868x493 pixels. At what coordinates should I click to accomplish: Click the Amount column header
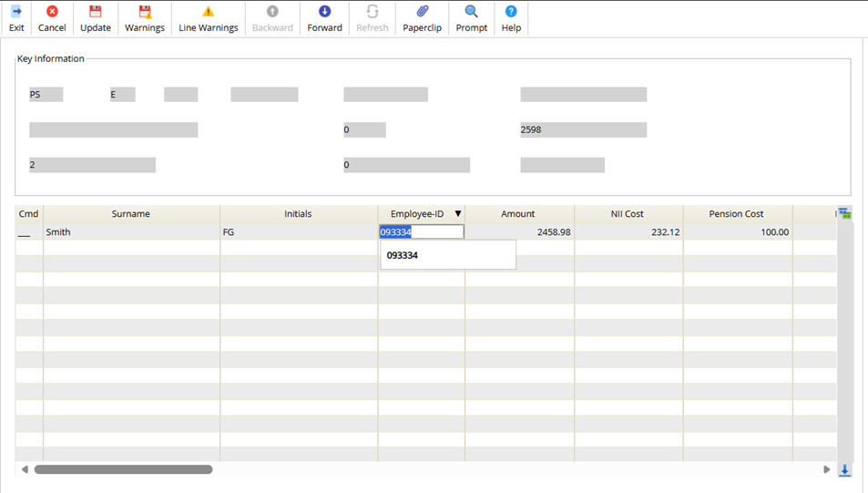coord(518,214)
